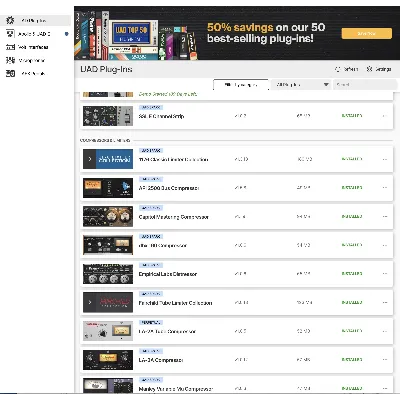400x400 pixels.
Task: Open more options for dbx 160 Compressor
Action: coord(385,245)
